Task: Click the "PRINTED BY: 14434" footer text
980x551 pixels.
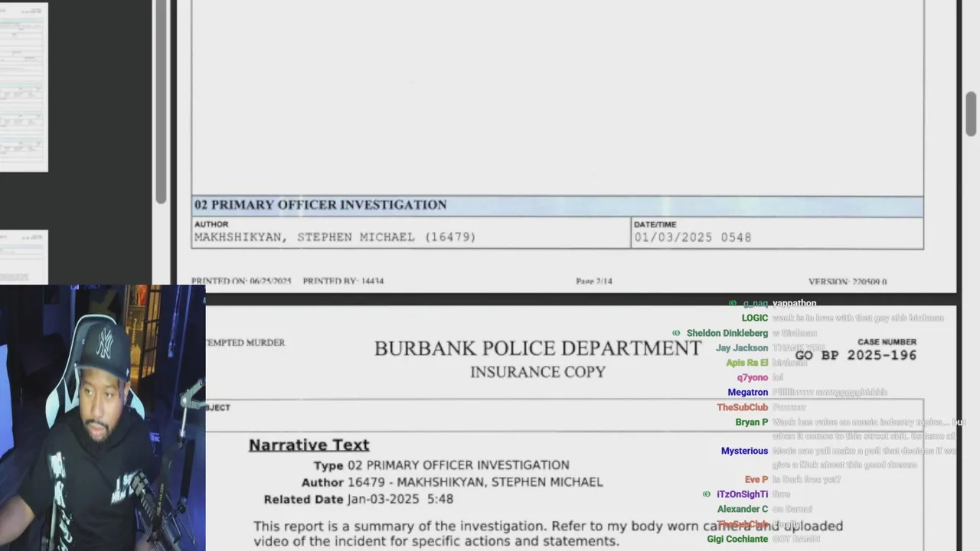Action: 343,282
